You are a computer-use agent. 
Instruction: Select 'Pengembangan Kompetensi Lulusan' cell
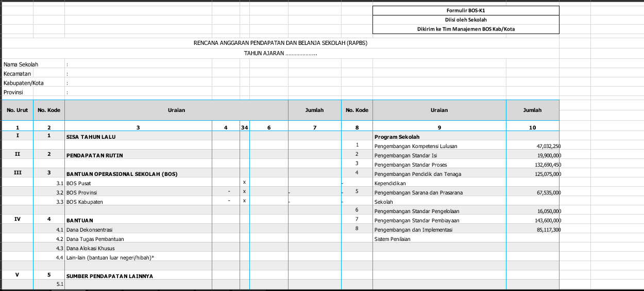pyautogui.click(x=439, y=146)
